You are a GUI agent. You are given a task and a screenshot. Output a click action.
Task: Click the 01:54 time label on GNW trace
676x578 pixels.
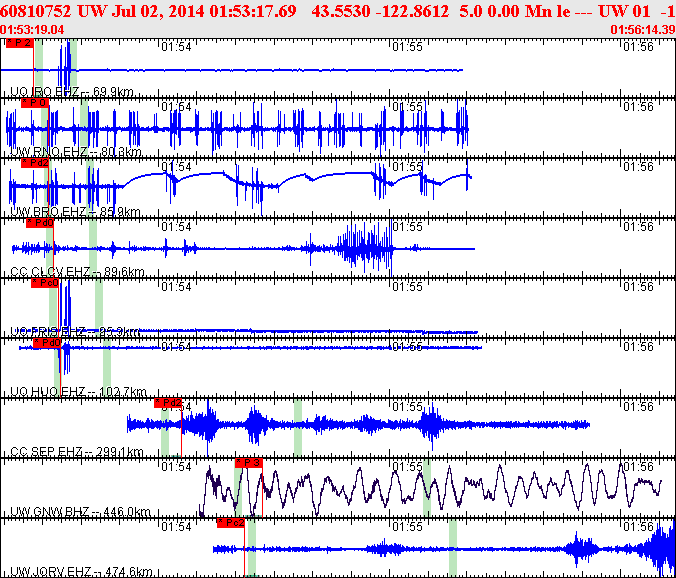176,466
